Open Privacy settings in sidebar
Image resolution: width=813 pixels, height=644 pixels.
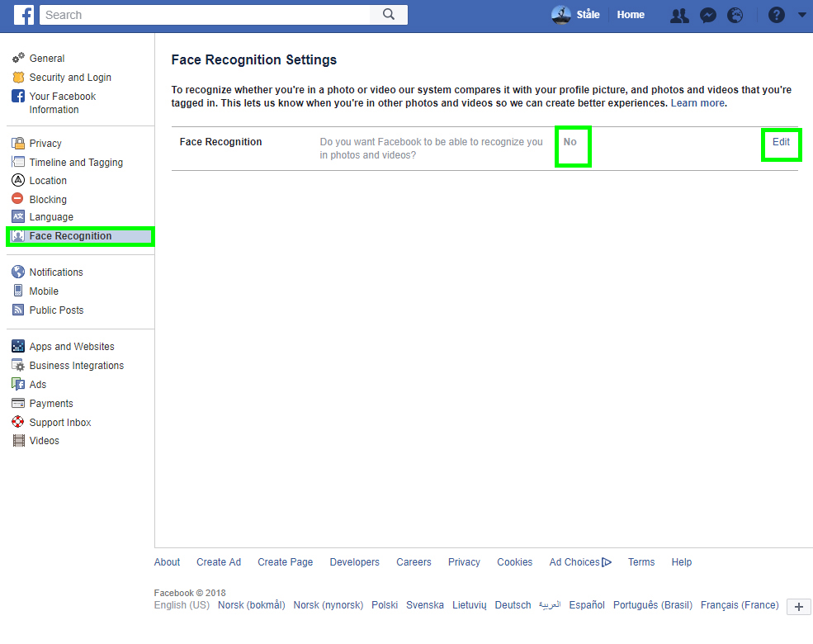[x=45, y=144]
